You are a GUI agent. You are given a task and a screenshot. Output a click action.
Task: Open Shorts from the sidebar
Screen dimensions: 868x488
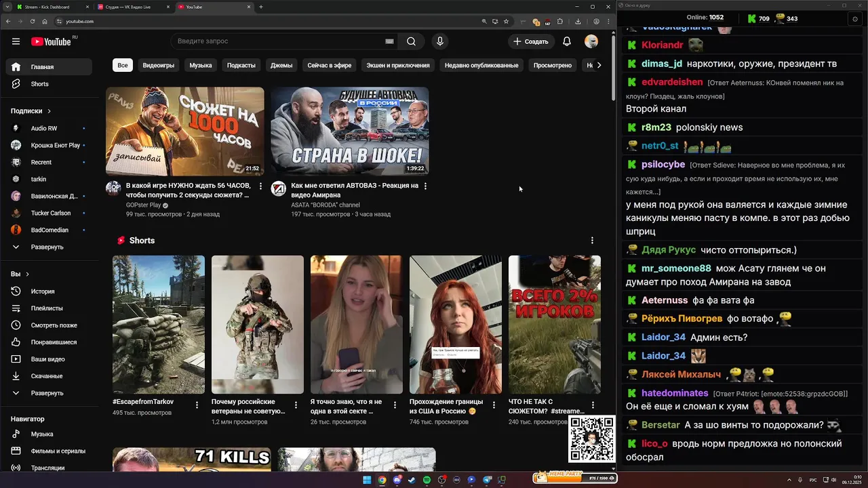[x=49, y=84]
